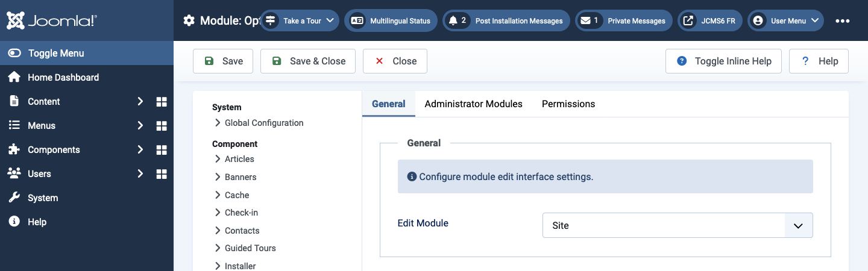The image size is (868, 271).
Task: Click the Joomla logo
Action: [x=51, y=20]
